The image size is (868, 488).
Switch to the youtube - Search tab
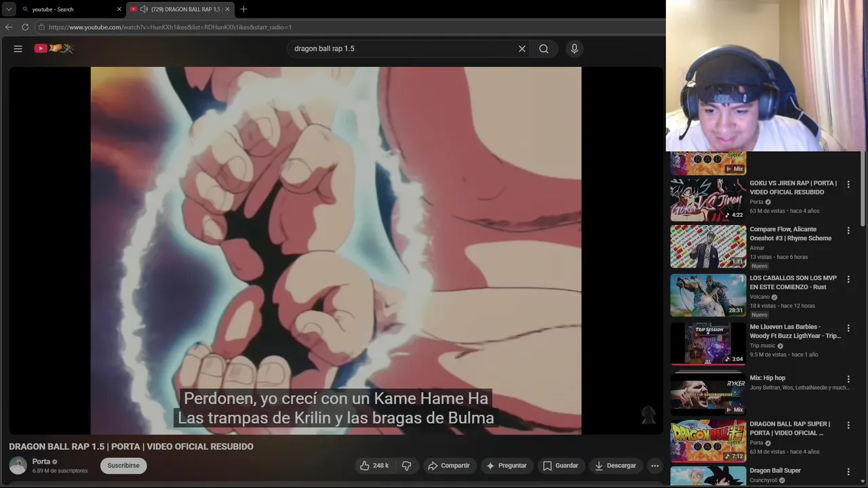click(71, 9)
